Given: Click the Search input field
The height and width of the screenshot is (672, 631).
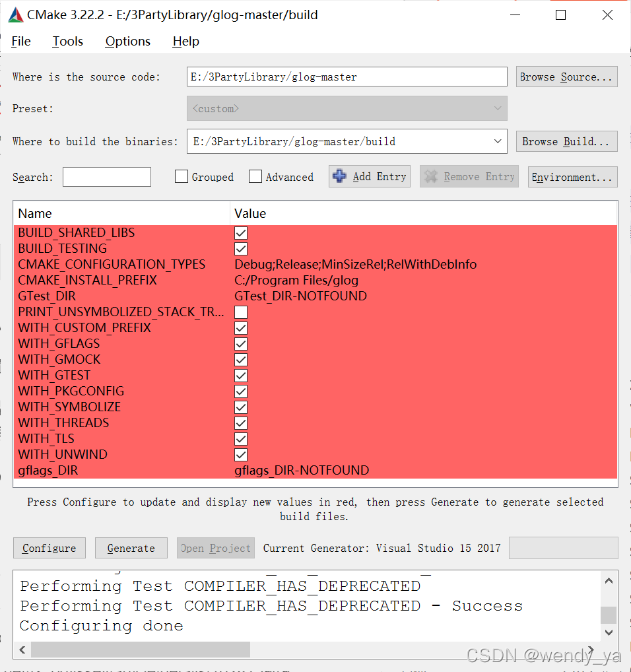Looking at the screenshot, I should coord(107,177).
